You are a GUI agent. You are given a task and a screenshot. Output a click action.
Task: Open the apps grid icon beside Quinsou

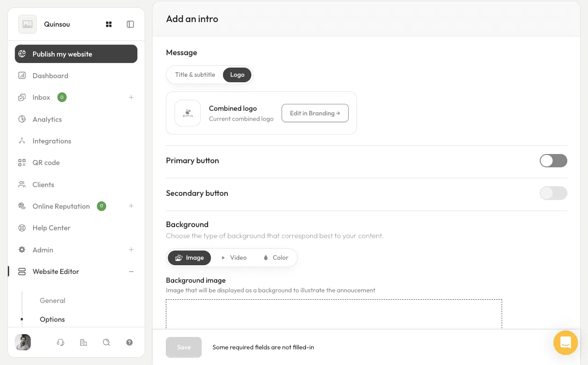tap(109, 24)
